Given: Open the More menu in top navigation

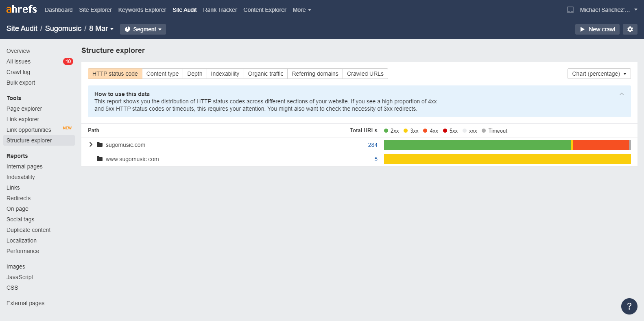Looking at the screenshot, I should 302,10.
